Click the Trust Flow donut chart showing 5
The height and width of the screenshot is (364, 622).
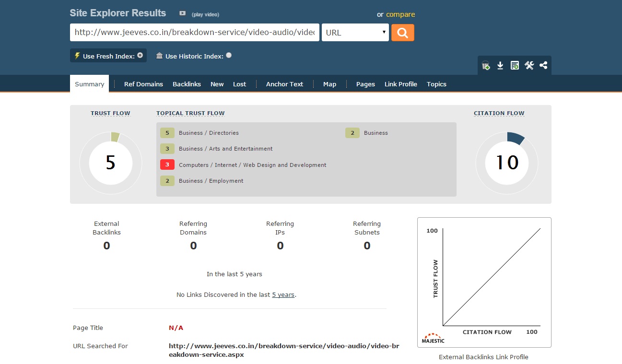[x=110, y=163]
